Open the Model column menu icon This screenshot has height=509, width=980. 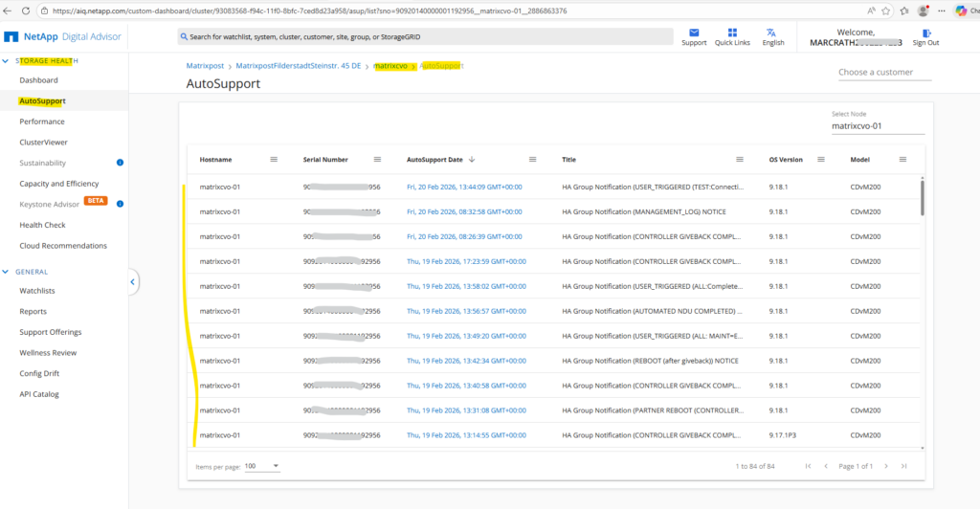click(902, 160)
